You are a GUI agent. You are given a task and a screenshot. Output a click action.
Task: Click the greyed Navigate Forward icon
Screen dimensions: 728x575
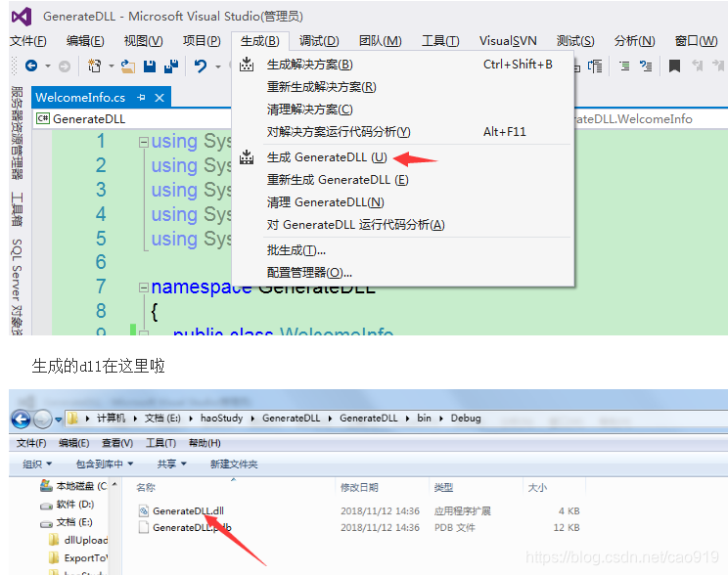point(65,66)
